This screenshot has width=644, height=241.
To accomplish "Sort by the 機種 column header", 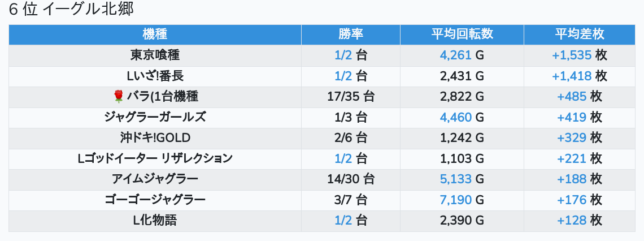I will [x=155, y=34].
